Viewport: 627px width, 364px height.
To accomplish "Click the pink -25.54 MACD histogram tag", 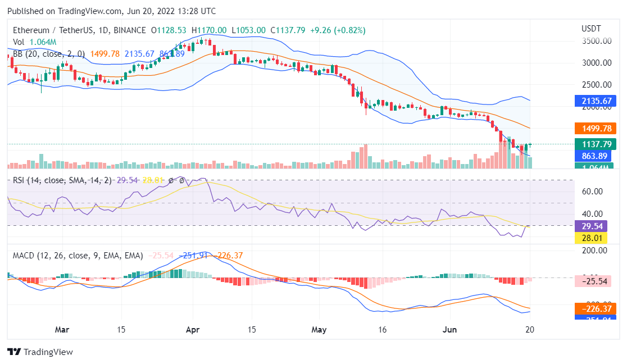I will pos(596,281).
